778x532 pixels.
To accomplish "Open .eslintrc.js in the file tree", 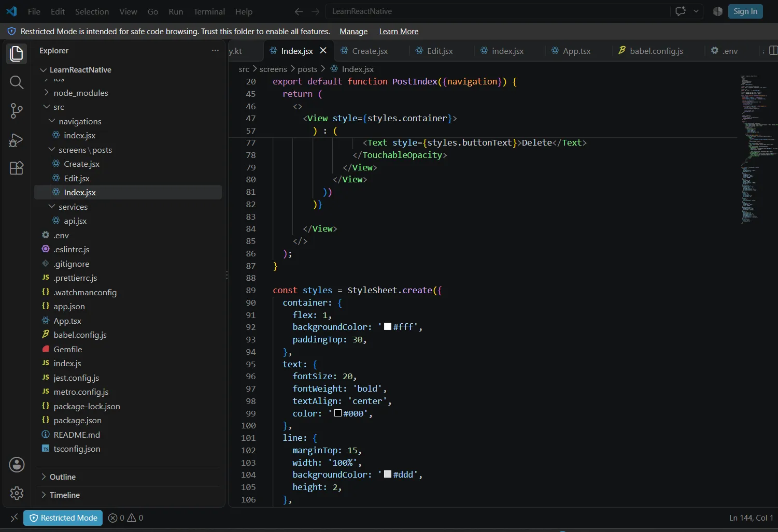I will click(x=71, y=249).
